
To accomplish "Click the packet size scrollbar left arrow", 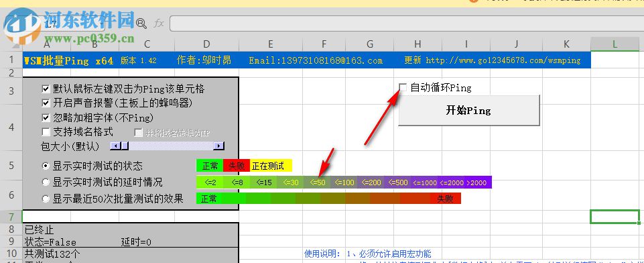I will coord(115,146).
